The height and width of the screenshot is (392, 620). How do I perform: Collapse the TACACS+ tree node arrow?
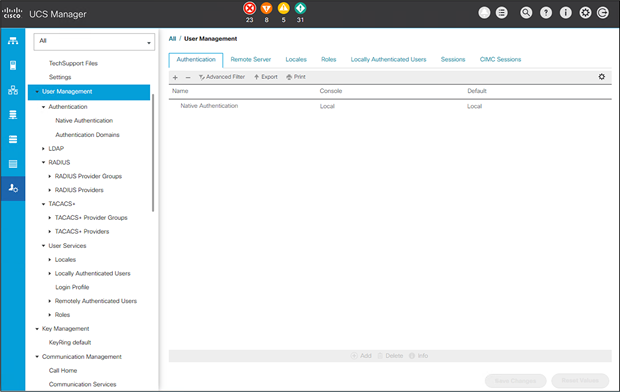coord(43,204)
